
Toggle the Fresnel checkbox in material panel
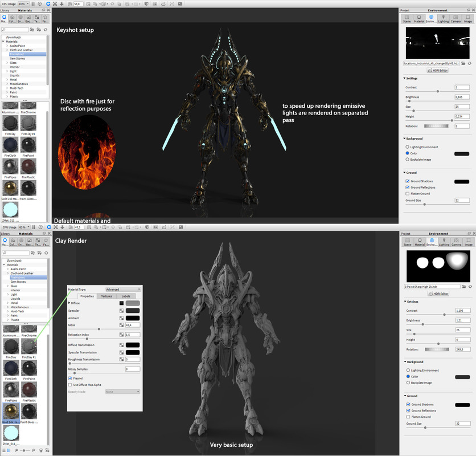point(70,378)
